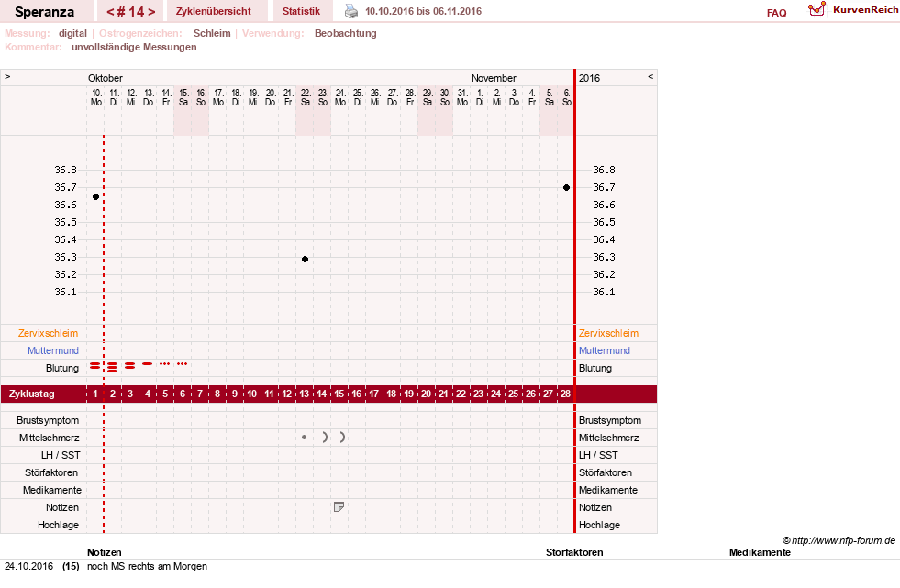Click bleeding marker on cycle day 3
This screenshot has height=588, width=900.
tap(130, 365)
